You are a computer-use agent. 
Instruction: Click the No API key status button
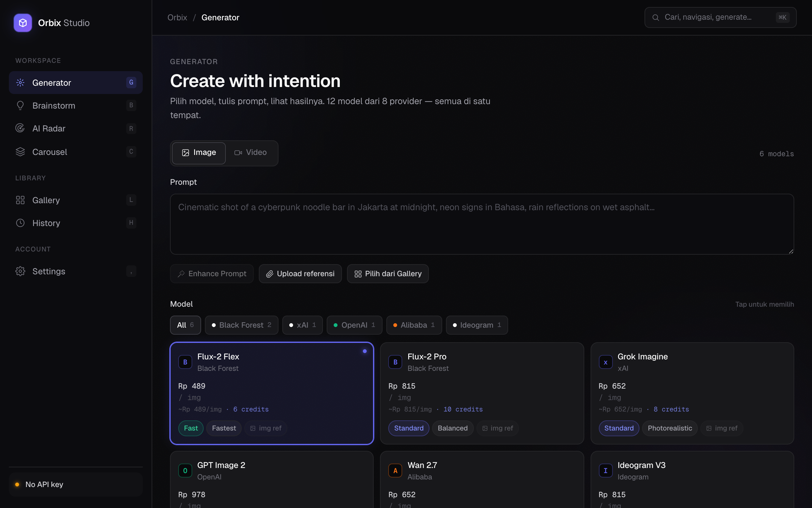point(76,485)
